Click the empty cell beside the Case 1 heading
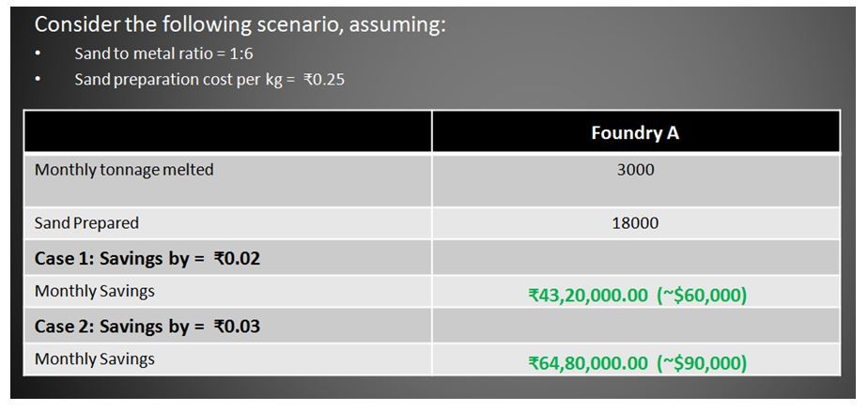This screenshot has height=411, width=868. click(x=635, y=258)
